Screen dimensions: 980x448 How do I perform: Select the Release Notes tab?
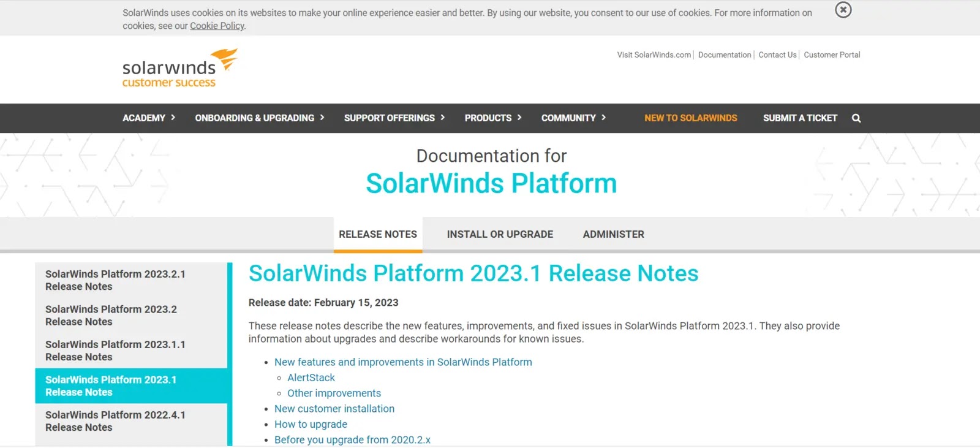click(x=378, y=234)
